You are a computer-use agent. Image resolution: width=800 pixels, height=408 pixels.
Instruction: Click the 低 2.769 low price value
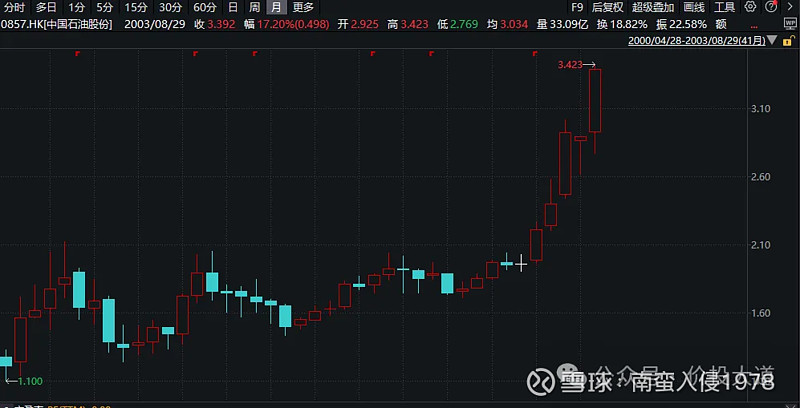[458, 24]
